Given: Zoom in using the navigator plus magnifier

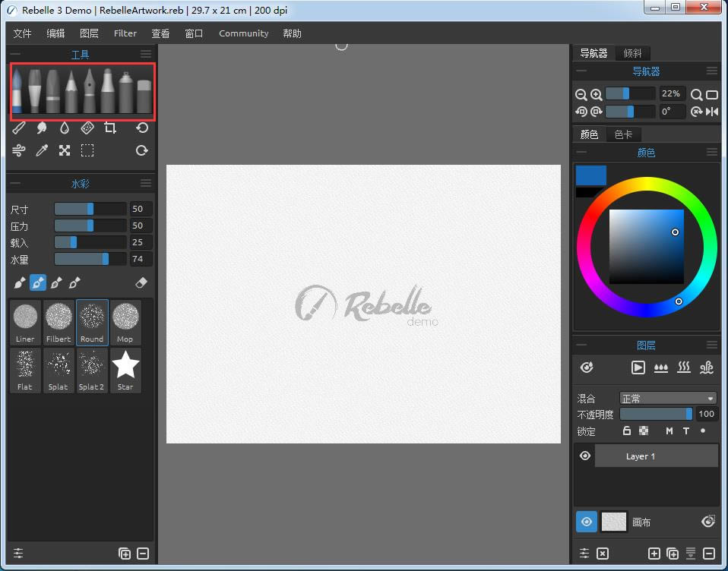Looking at the screenshot, I should [597, 95].
